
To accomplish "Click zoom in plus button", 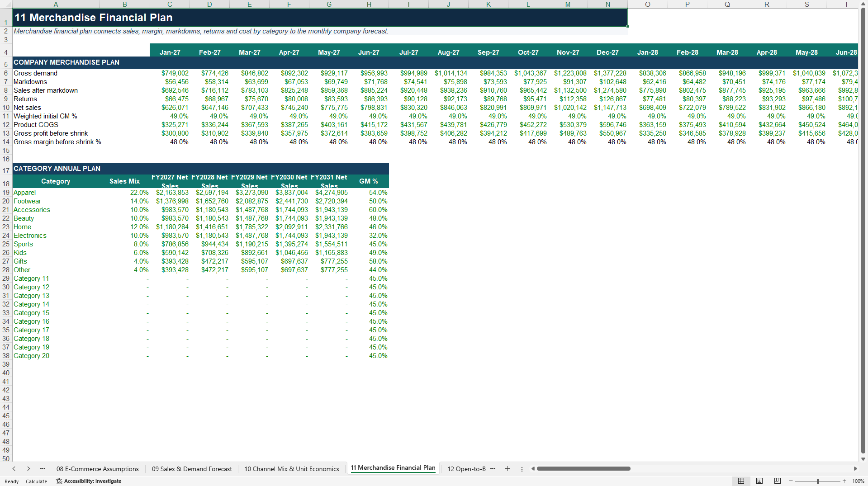I will coord(844,481).
